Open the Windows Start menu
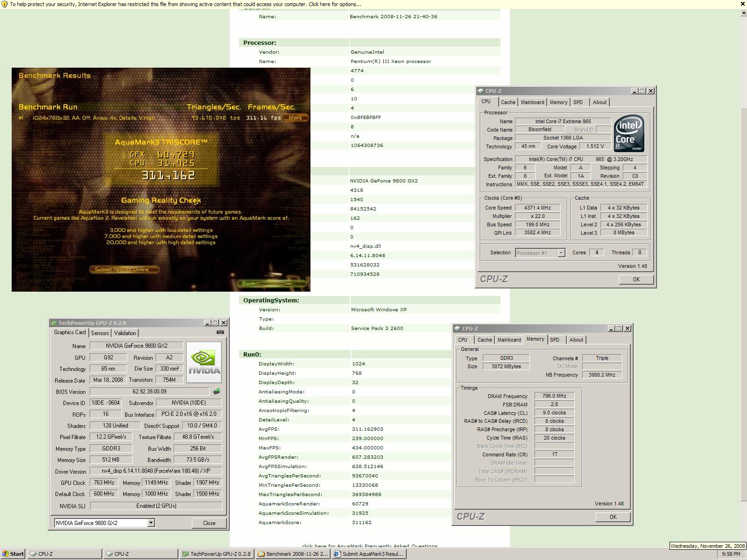The width and height of the screenshot is (747, 560). coord(13,554)
